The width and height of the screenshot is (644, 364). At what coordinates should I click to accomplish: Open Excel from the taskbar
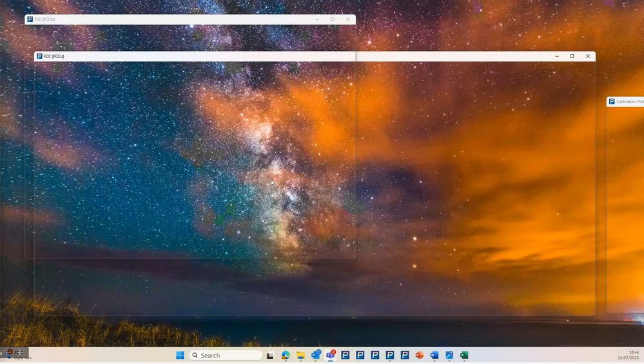464,356
